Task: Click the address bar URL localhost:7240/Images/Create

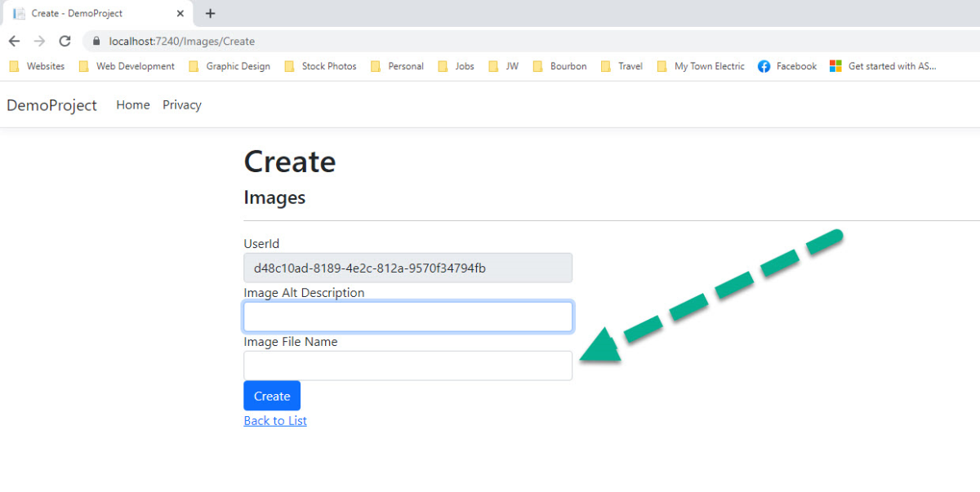Action: point(182,41)
